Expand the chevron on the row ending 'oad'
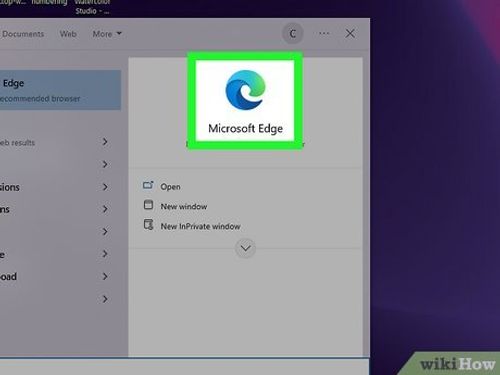 (x=105, y=276)
